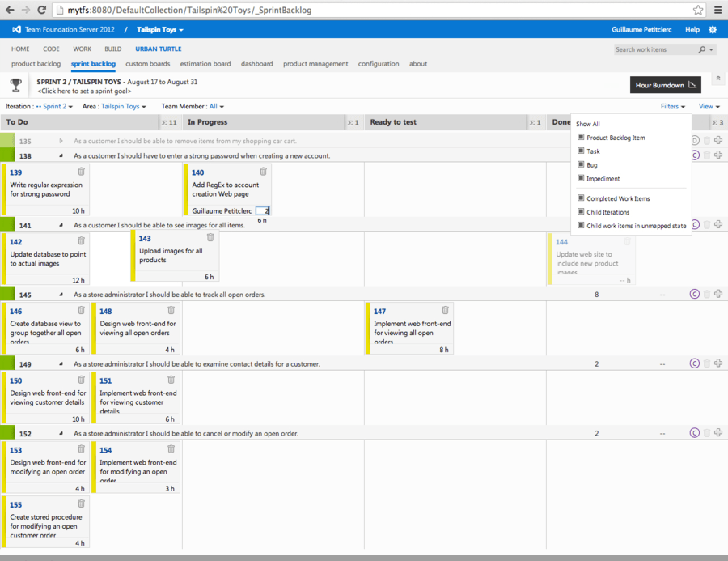This screenshot has width=728, height=561.
Task: Click the search magnifier icon
Action: tap(702, 49)
